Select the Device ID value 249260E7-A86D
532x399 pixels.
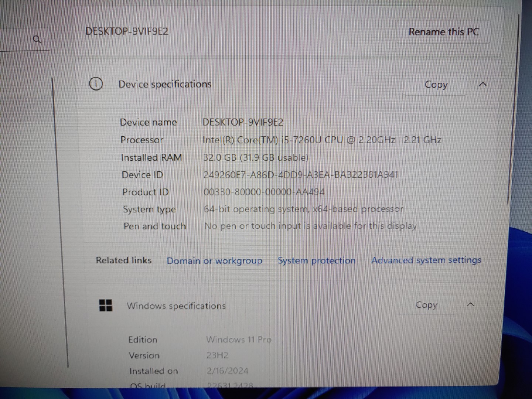[x=301, y=175]
